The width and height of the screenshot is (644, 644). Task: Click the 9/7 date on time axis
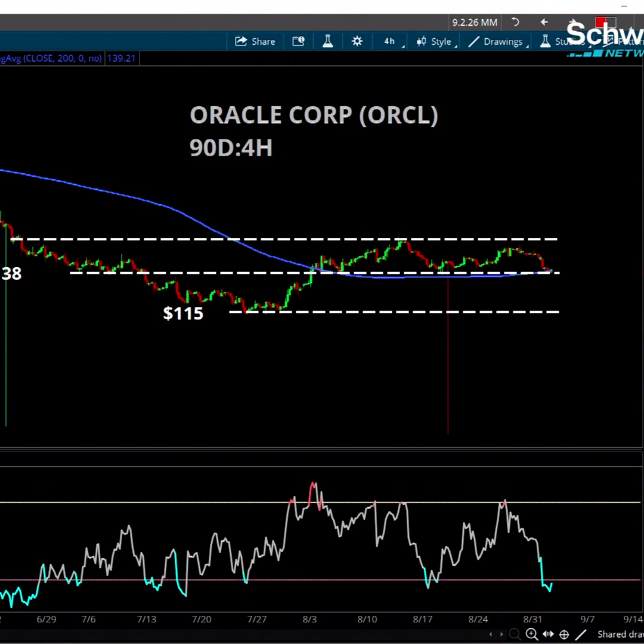click(x=587, y=619)
